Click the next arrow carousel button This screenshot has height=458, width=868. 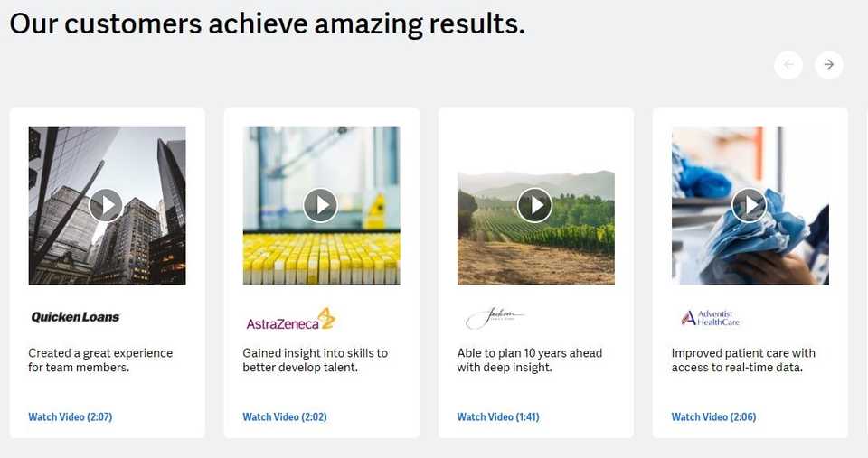point(829,65)
